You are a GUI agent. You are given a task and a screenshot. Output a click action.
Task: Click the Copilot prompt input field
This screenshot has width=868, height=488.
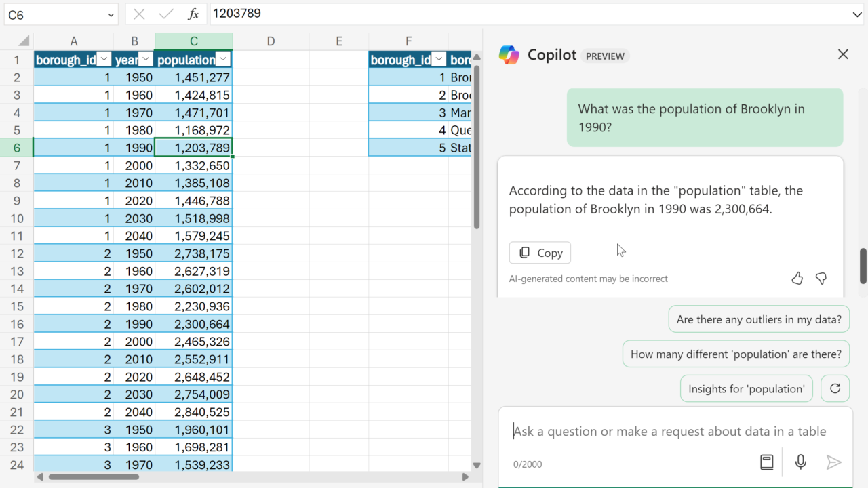coord(669,432)
